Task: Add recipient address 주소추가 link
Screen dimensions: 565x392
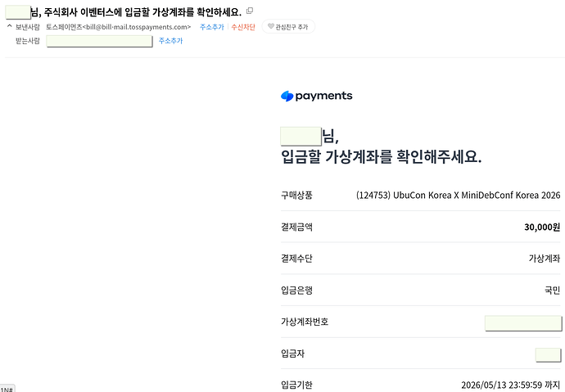Action: pos(171,41)
